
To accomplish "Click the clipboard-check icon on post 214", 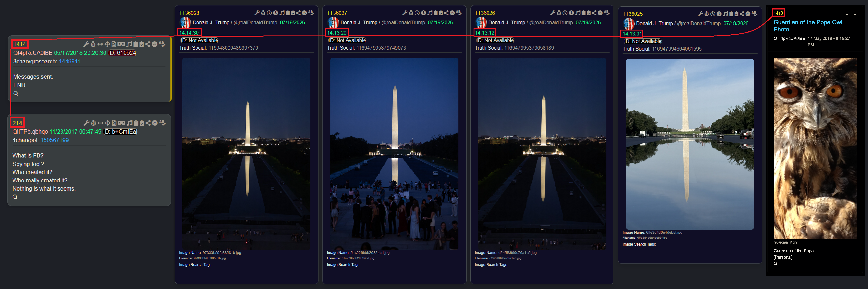I will (x=142, y=123).
